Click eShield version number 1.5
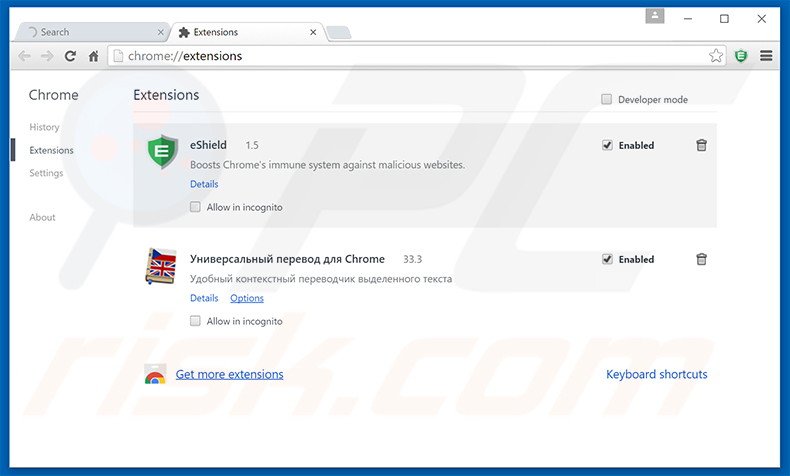 pos(252,146)
